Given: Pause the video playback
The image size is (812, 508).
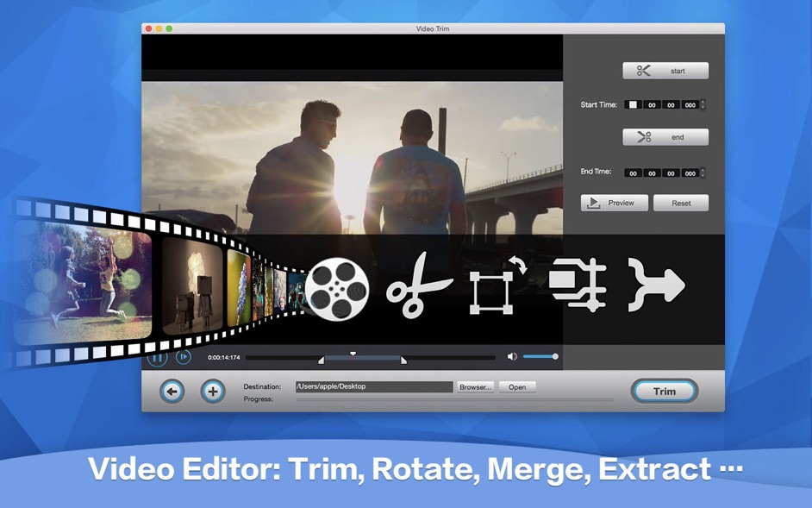Looking at the screenshot, I should [x=158, y=356].
